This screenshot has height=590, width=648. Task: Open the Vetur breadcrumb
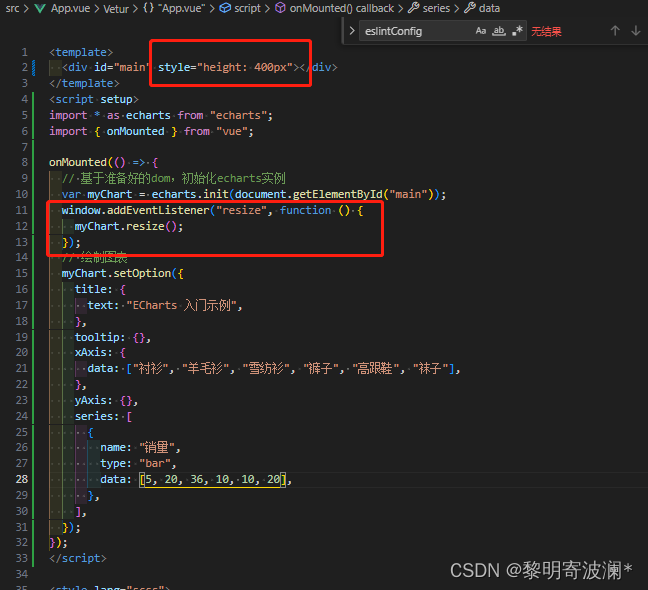tap(116, 9)
